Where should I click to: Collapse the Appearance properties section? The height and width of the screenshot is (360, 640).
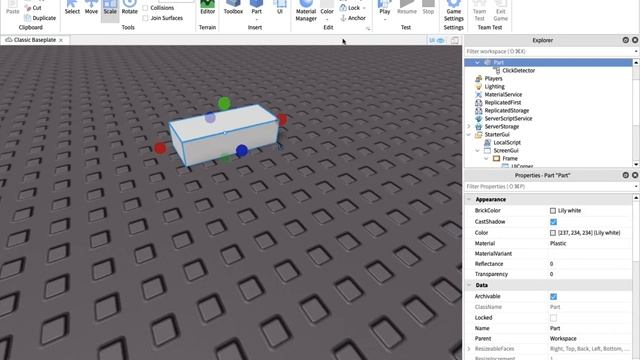pos(469,199)
